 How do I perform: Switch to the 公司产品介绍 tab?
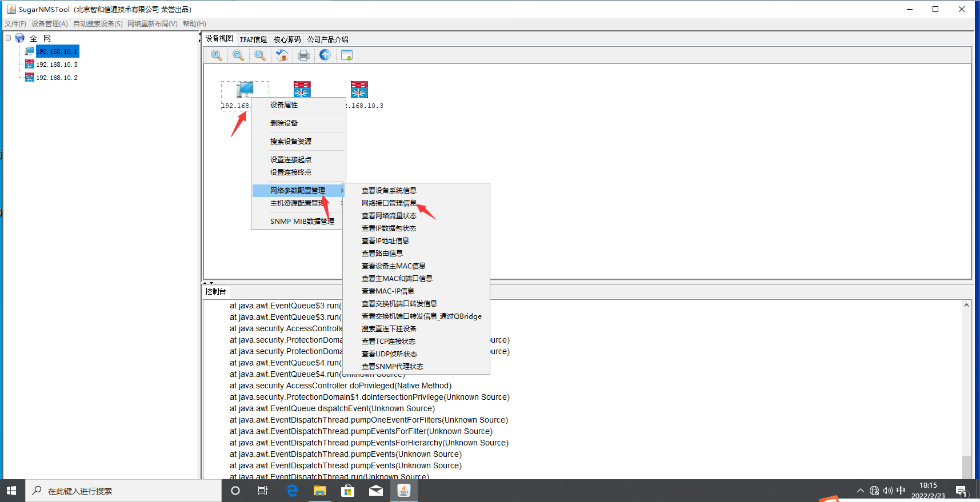pos(328,39)
